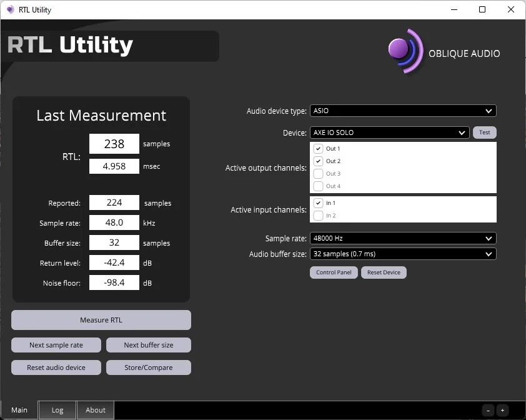The image size is (526, 420).
Task: Open the ASIO Control Panel
Action: (x=334, y=272)
